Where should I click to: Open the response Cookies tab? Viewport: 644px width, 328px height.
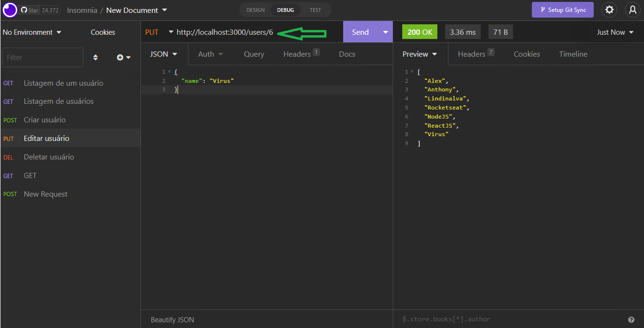(527, 54)
